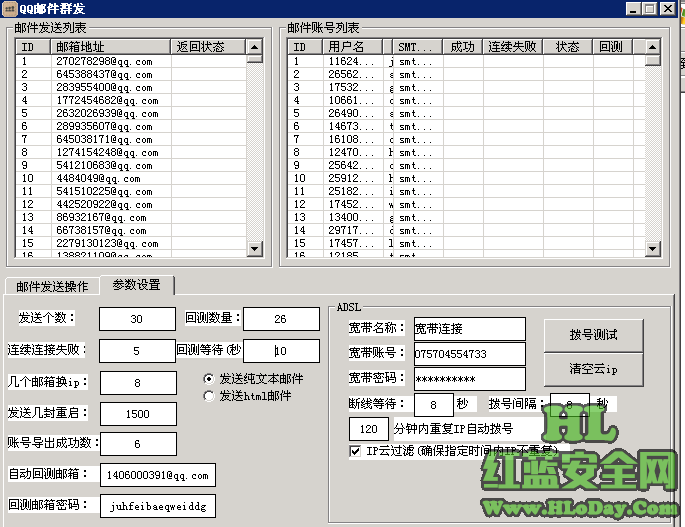685x527 pixels.
Task: Select the row 645038171@qq.com
Action: [x=131, y=139]
